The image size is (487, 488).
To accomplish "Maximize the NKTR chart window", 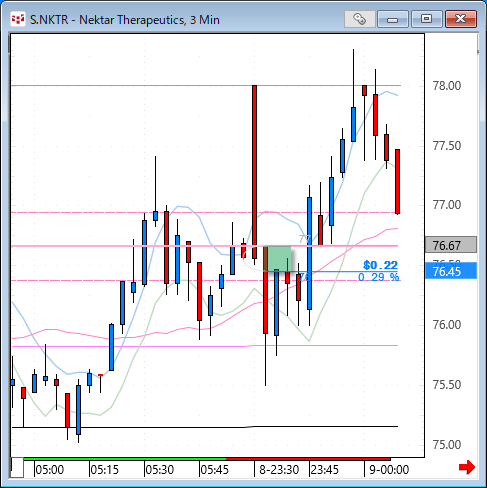I will (427, 19).
